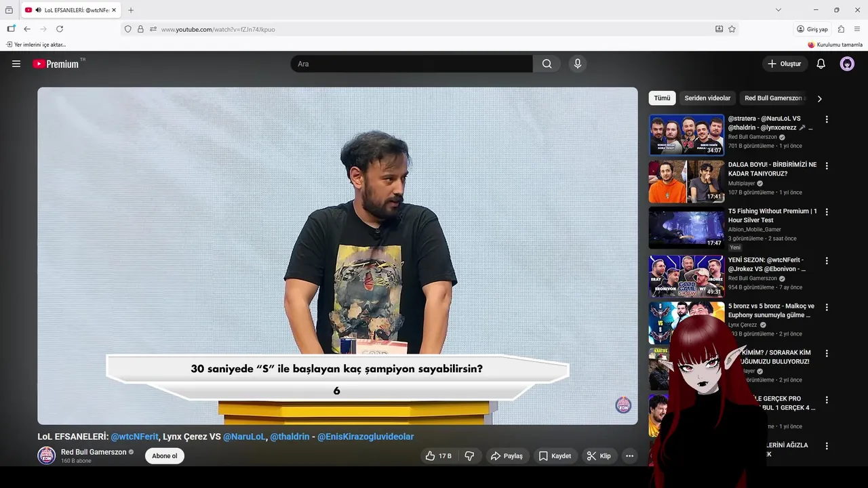The image size is (868, 488).
Task: Open DALGA BOYU video thumbnail
Action: pyautogui.click(x=686, y=182)
